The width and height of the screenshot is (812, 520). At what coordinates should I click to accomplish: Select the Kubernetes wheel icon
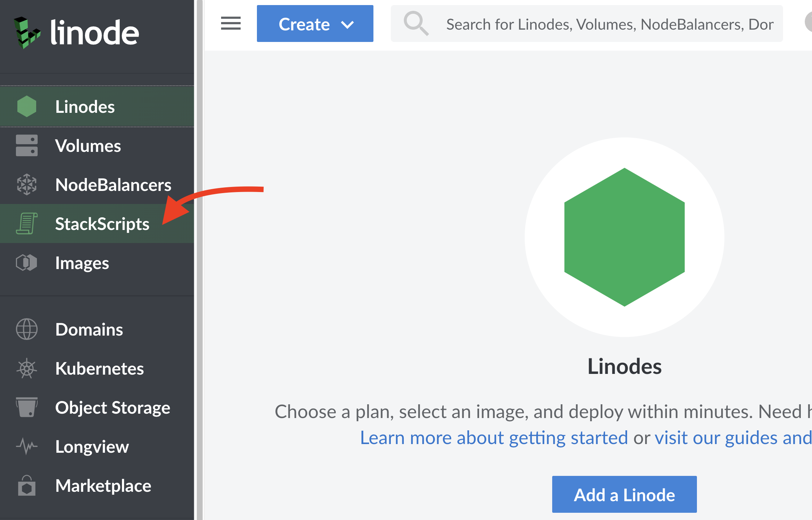click(x=26, y=368)
